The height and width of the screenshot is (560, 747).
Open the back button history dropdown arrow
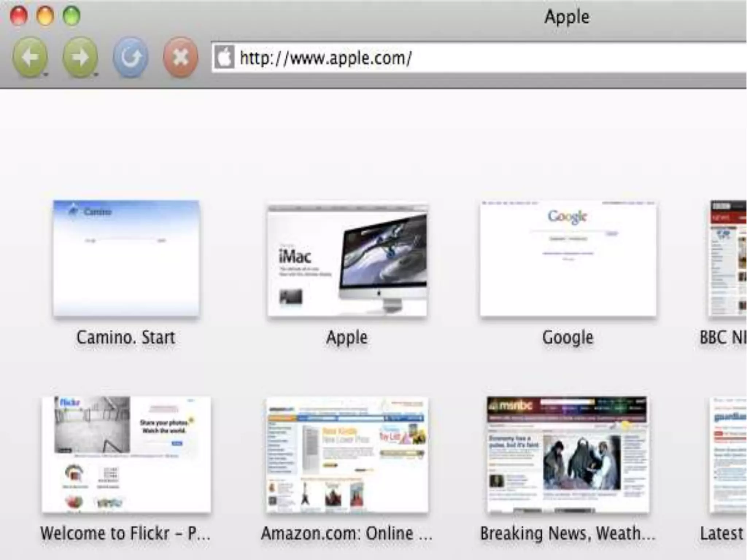point(46,74)
